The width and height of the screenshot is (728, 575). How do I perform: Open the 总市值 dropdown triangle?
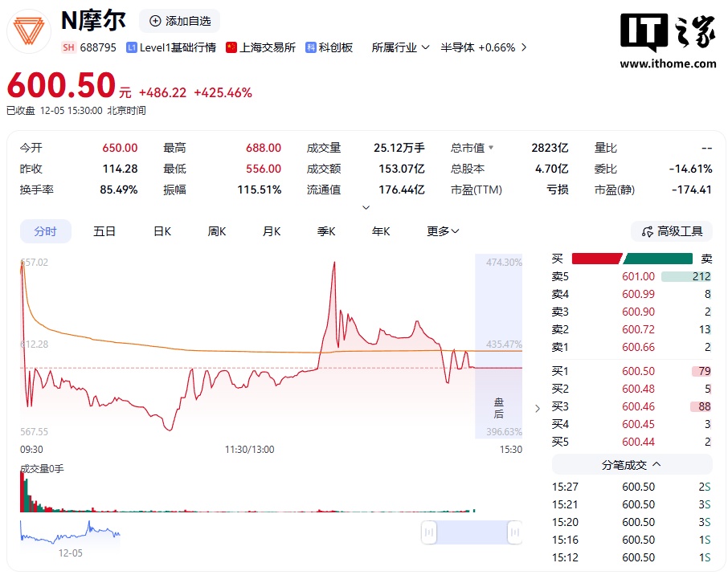tap(491, 148)
